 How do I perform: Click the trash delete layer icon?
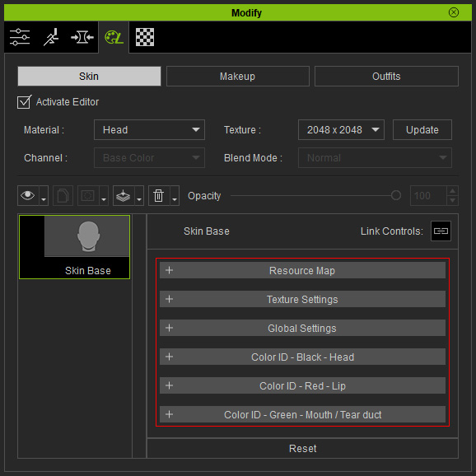point(158,196)
